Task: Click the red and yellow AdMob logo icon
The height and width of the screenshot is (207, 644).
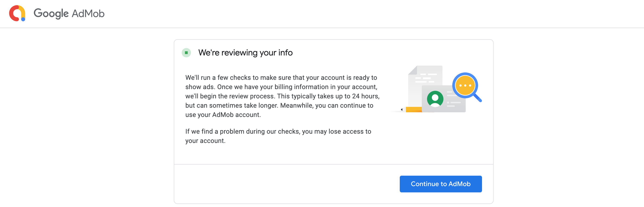Action: click(17, 13)
